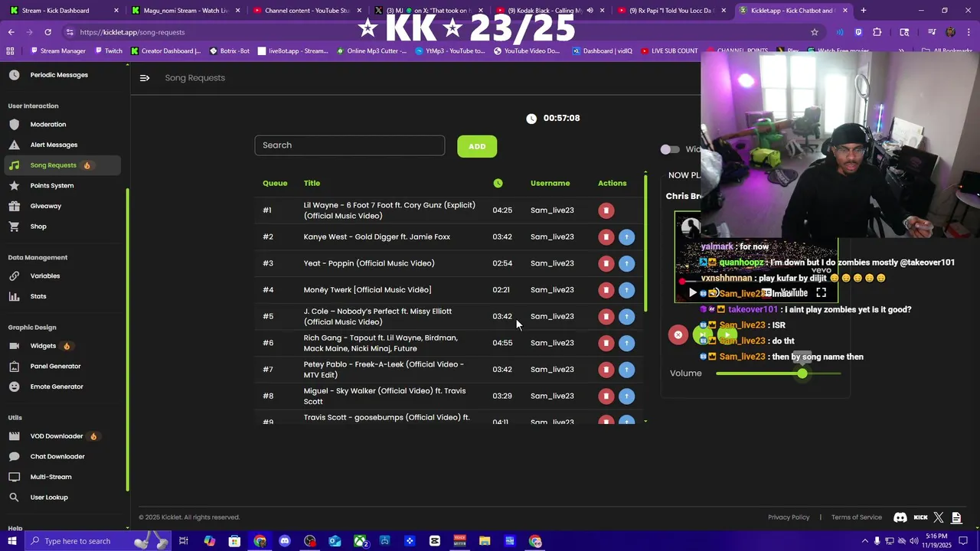Open User Lookup search item
The height and width of the screenshot is (551, 980).
point(49,497)
